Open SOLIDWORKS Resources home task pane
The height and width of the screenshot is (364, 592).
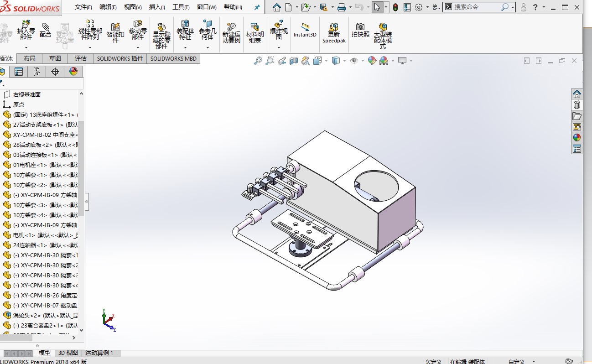(x=577, y=94)
